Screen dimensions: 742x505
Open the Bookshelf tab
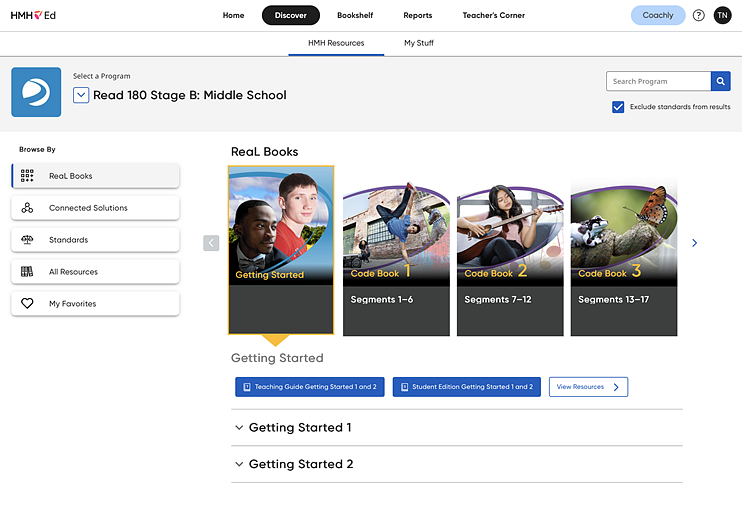tap(355, 15)
